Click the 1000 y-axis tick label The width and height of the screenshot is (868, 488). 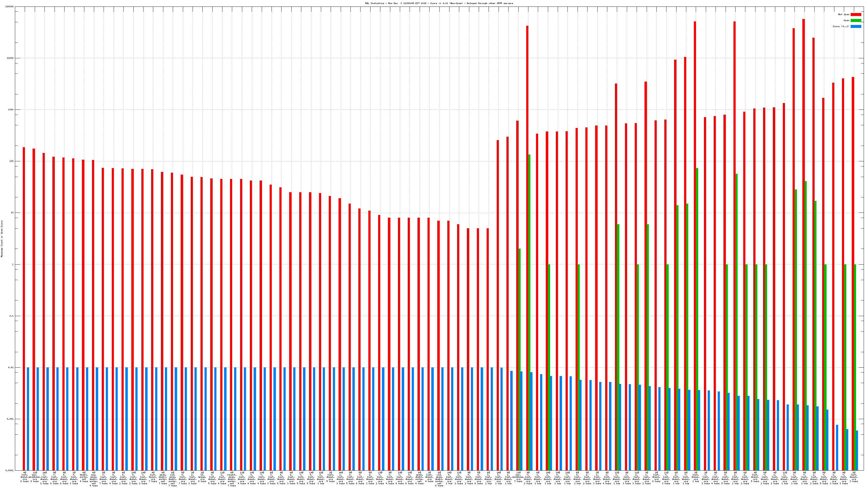tap(11, 110)
